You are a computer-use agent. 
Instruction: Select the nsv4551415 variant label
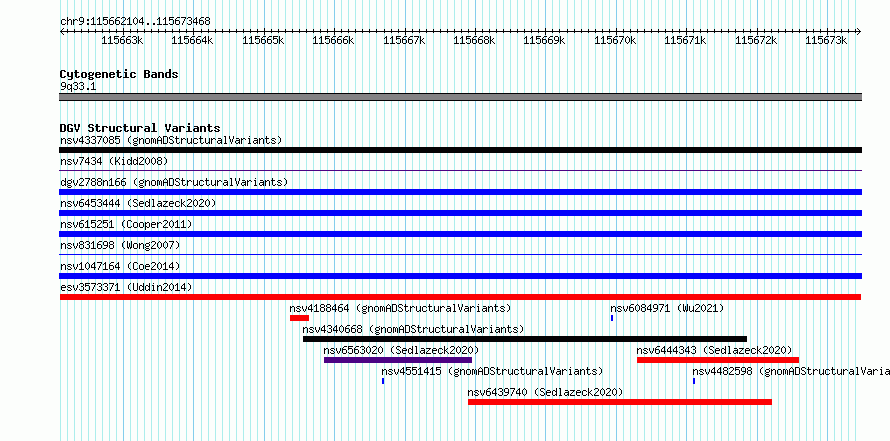pos(492,371)
